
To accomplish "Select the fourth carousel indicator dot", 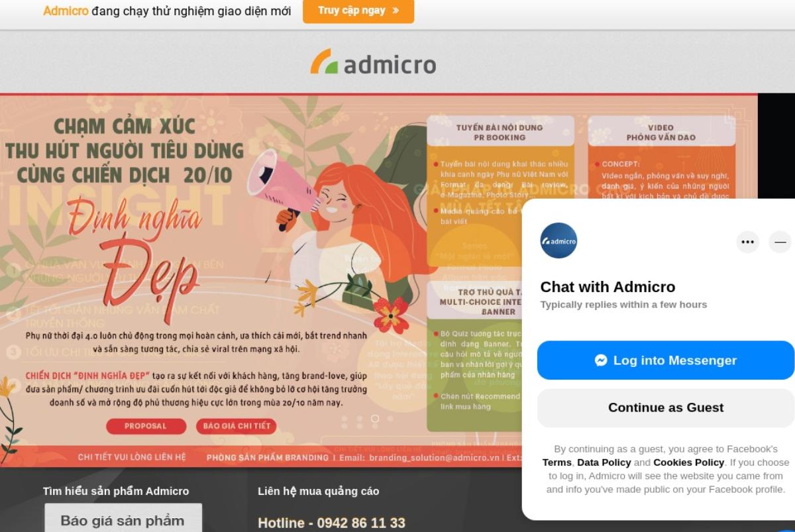I will [x=390, y=419].
